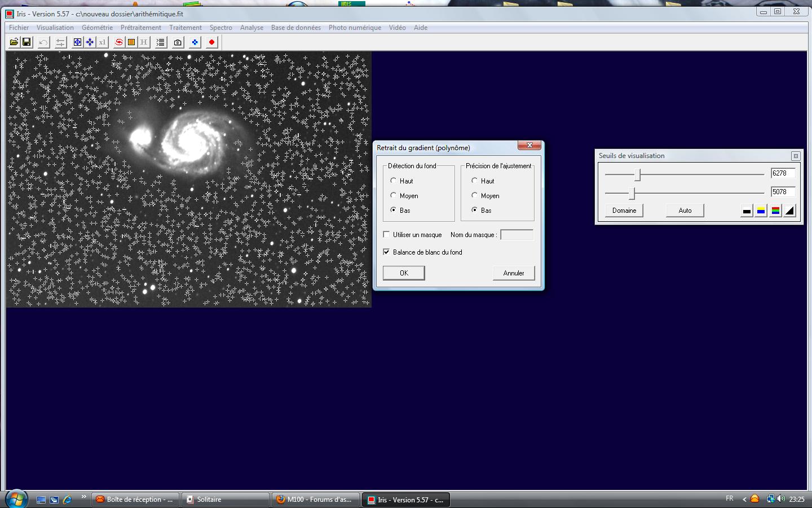
Task: Select the black palette icon in Seuils panel
Action: pyautogui.click(x=747, y=211)
